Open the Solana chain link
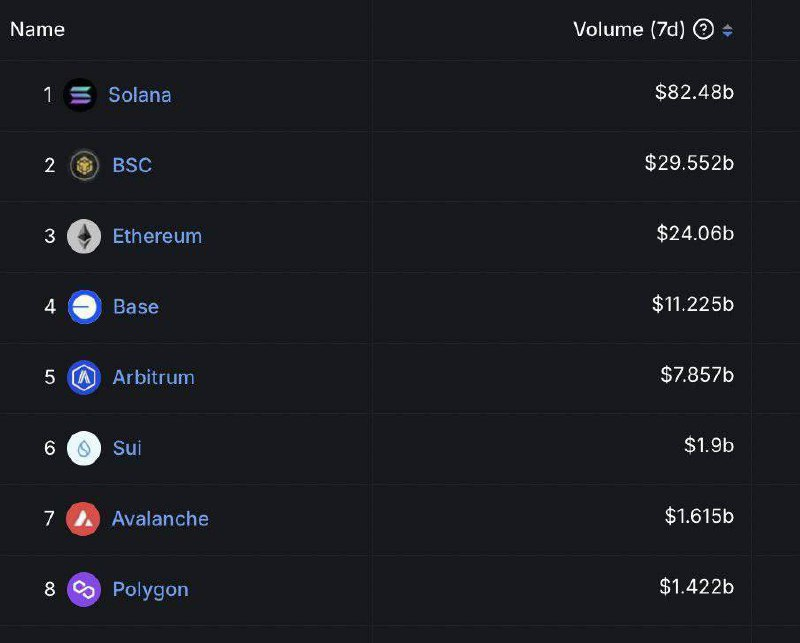The height and width of the screenshot is (643, 800). 140,95
